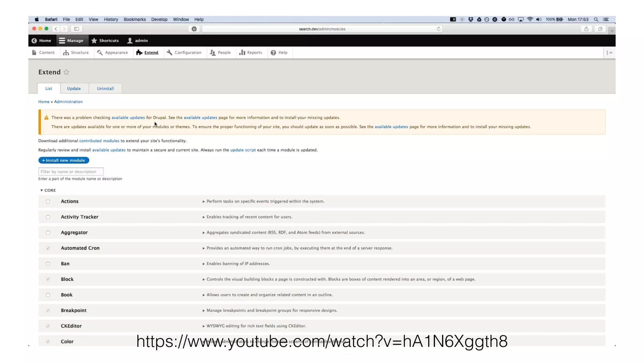Viewport: 644px width, 362px height.
Task: Click toolbar orientation toggle icon
Action: [609, 52]
